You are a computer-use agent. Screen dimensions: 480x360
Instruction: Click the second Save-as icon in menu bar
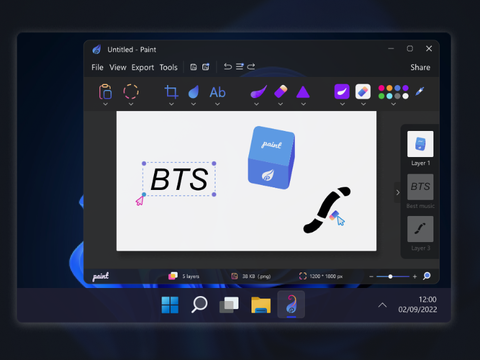206,67
